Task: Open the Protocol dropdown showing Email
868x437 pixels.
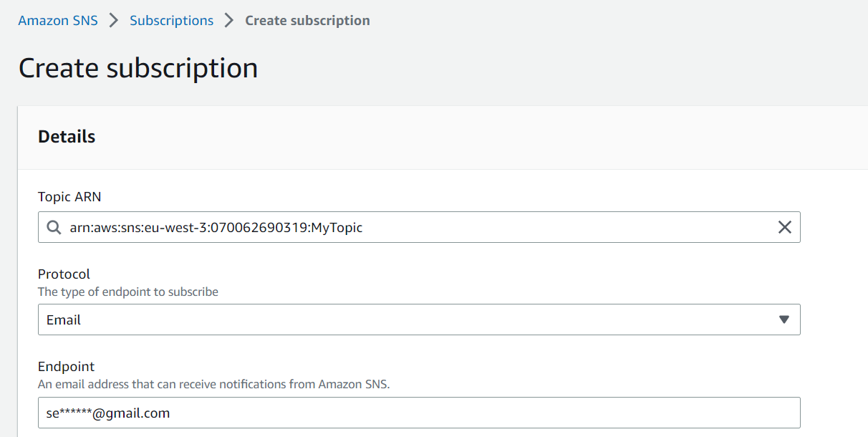Action: click(x=419, y=320)
